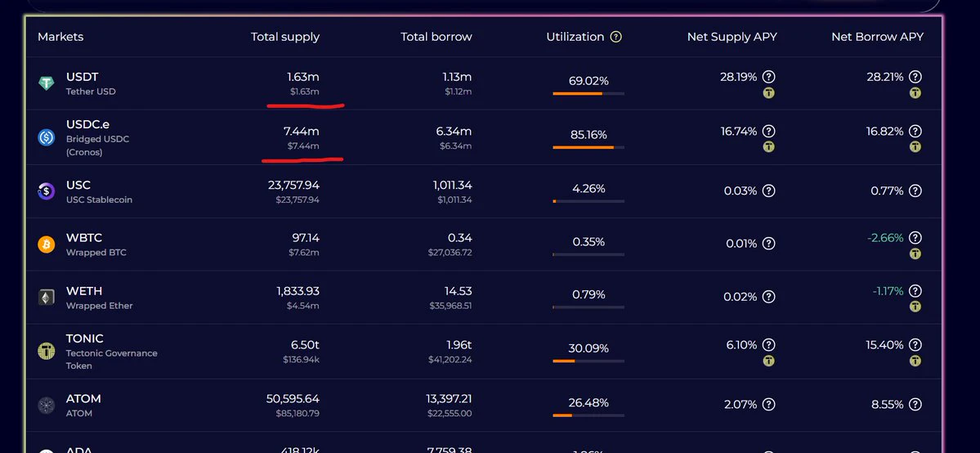The width and height of the screenshot is (980, 453).
Task: Click TONIC reward badge under USDT supply APY
Action: tap(769, 93)
